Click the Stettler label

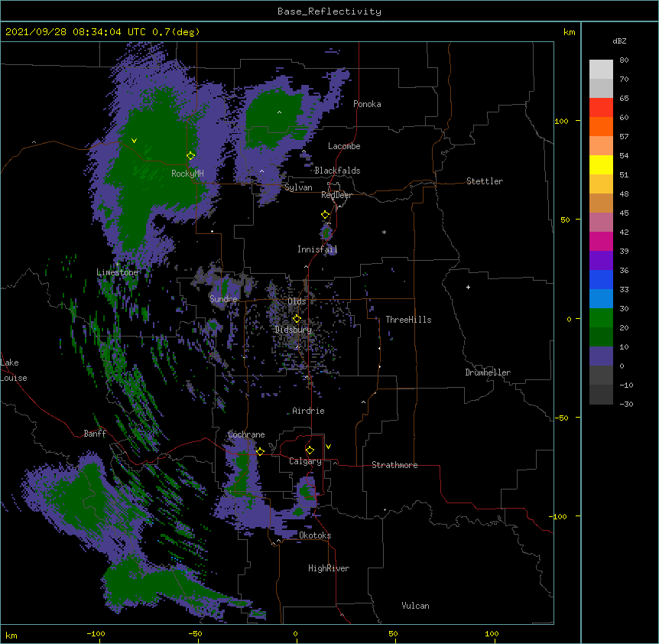tap(485, 181)
